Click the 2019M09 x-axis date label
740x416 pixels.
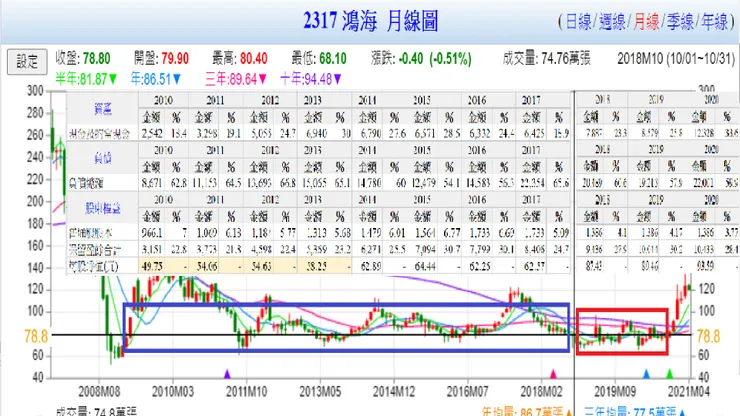coord(615,391)
